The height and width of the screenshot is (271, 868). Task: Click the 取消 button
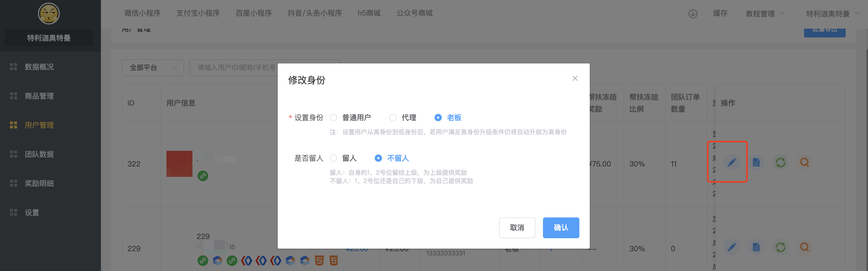click(x=516, y=228)
